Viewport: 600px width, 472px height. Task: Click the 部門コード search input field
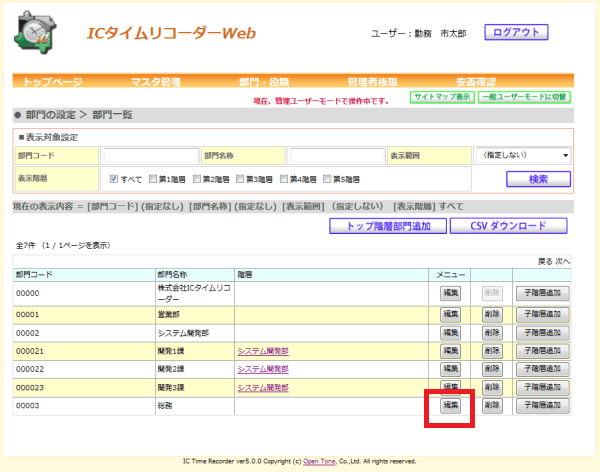tap(150, 156)
